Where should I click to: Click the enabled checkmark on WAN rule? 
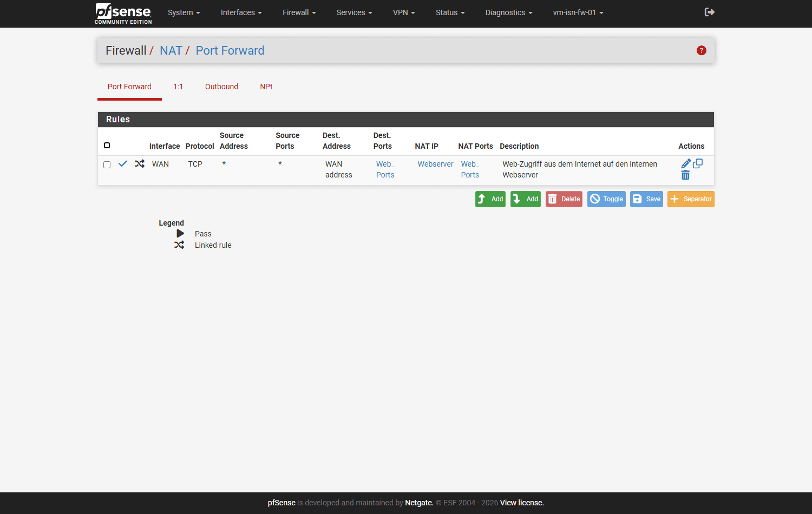point(123,163)
